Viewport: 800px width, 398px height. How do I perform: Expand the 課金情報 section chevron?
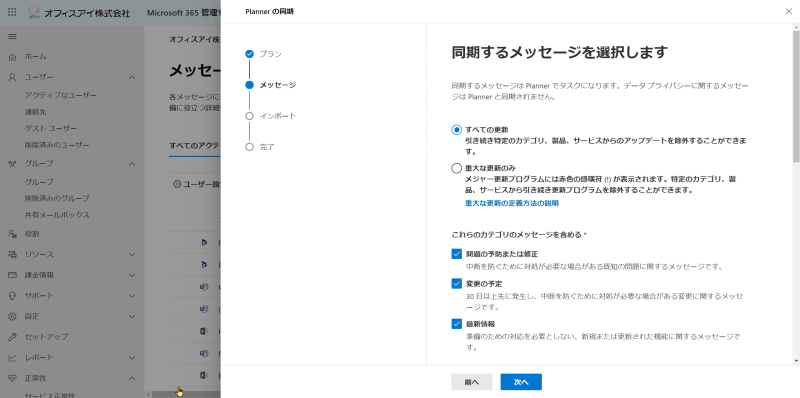[x=132, y=275]
